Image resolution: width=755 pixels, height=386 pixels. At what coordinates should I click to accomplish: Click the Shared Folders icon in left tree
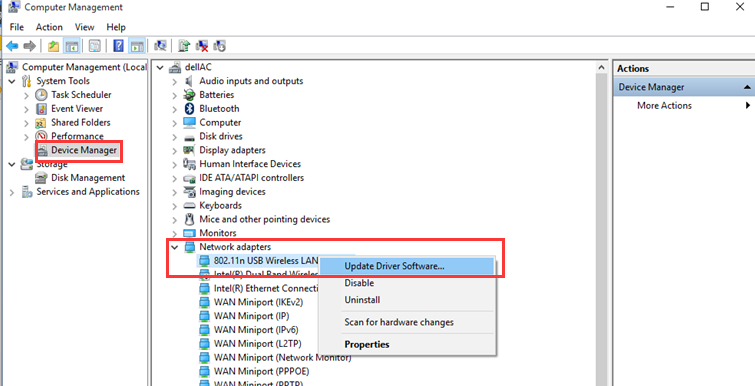click(42, 123)
